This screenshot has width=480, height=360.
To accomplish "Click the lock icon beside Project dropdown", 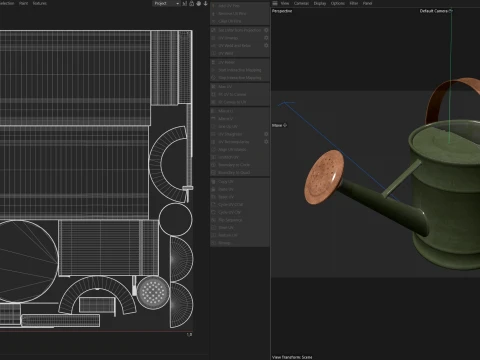I will (x=192, y=3).
